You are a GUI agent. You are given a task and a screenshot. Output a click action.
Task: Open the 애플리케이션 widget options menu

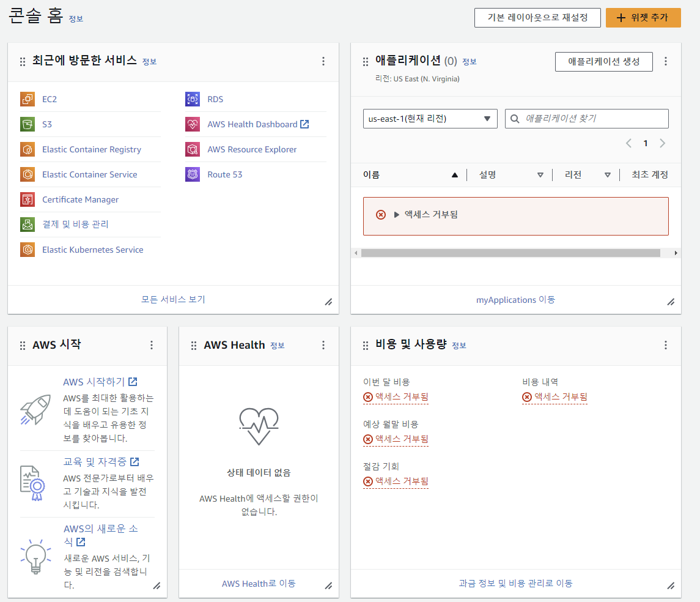click(x=666, y=61)
